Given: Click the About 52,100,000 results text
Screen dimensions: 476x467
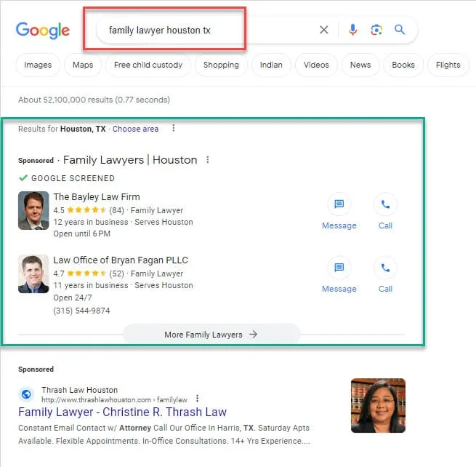Looking at the screenshot, I should pos(94,100).
